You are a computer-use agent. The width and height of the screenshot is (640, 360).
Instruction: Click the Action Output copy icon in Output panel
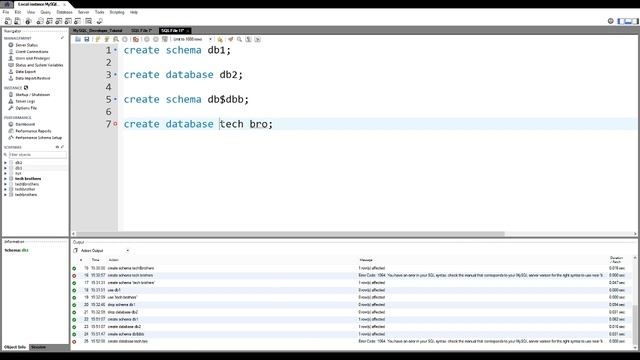click(76, 251)
